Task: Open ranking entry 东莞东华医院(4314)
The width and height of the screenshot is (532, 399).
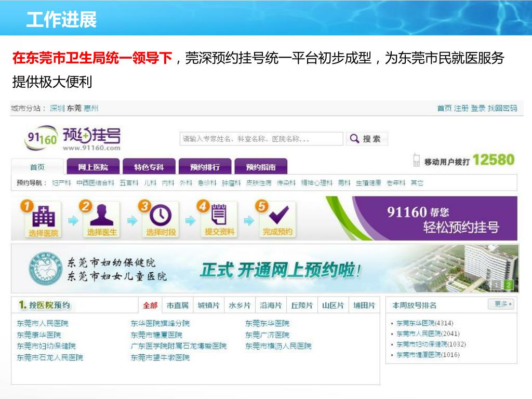Action: pyautogui.click(x=425, y=323)
